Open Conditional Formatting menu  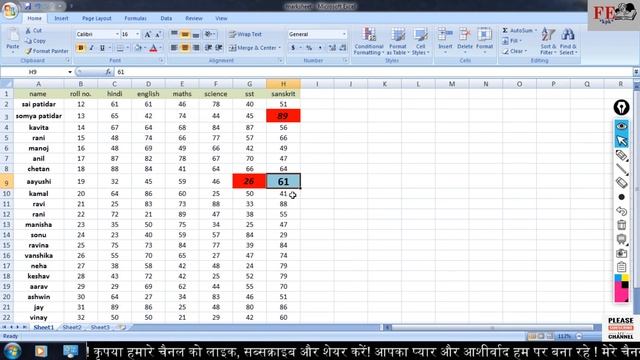(x=369, y=41)
